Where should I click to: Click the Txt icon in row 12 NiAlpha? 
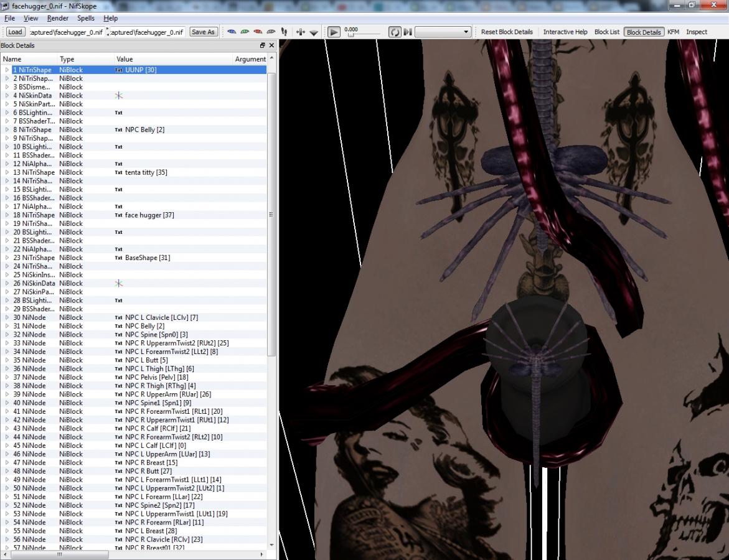118,164
